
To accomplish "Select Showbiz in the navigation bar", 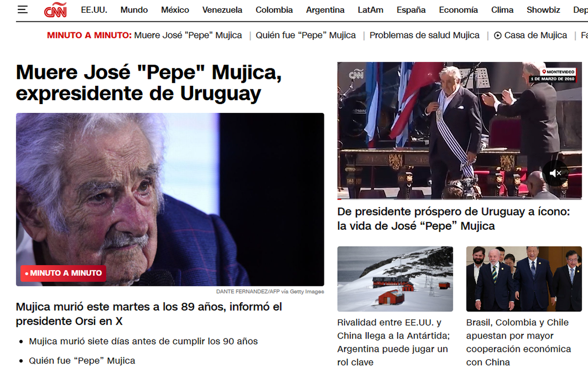I will pyautogui.click(x=543, y=10).
